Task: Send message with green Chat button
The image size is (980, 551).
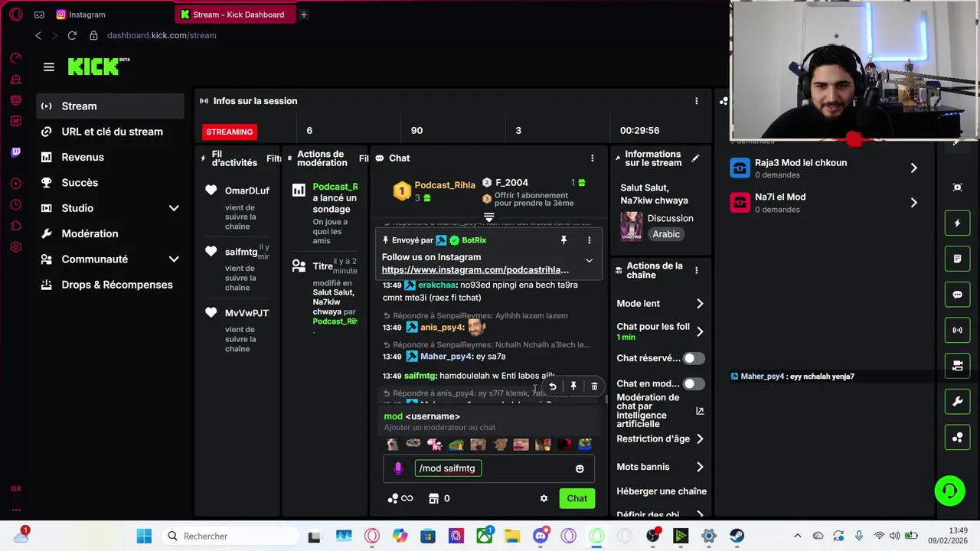Action: [577, 498]
